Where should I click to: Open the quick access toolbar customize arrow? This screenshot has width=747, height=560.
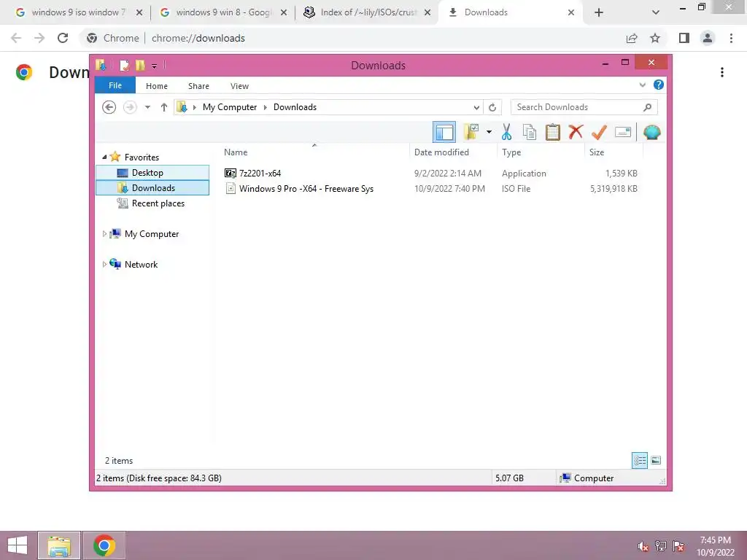(155, 66)
